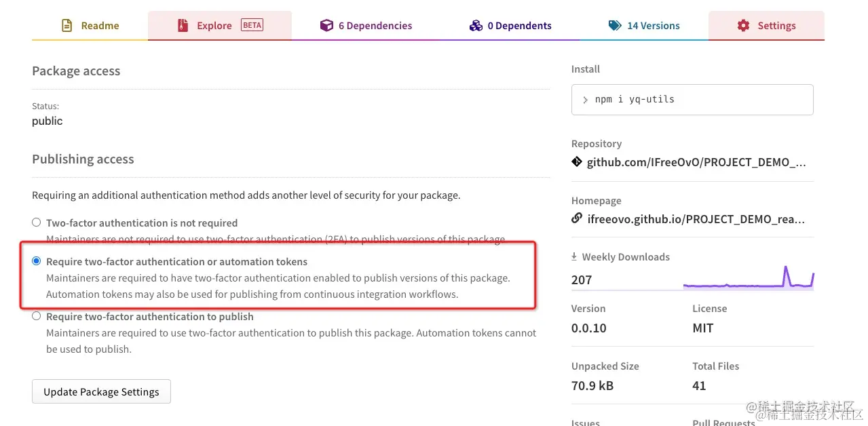Click the Settings gear icon
Viewport: 868px width, 426px height.
coord(744,26)
